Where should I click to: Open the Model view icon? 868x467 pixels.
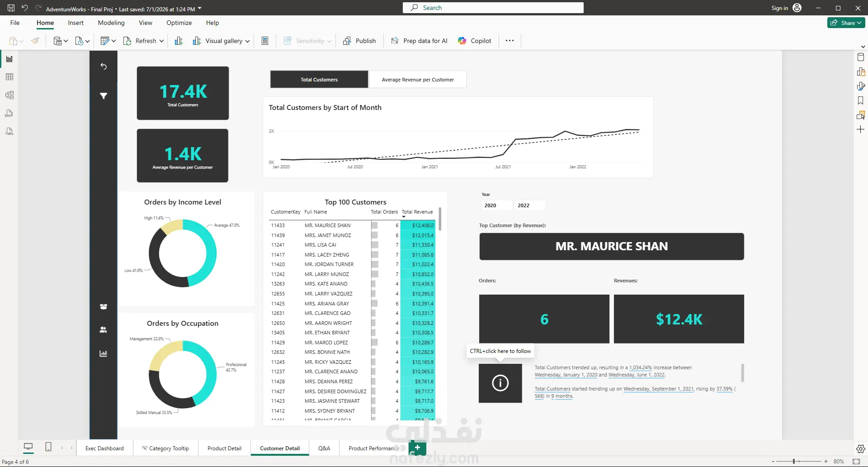[9, 95]
